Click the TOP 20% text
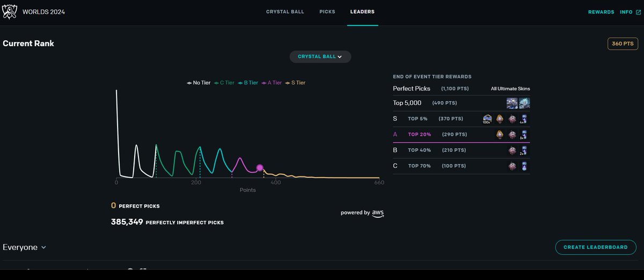The width and height of the screenshot is (644, 280). pyautogui.click(x=419, y=135)
